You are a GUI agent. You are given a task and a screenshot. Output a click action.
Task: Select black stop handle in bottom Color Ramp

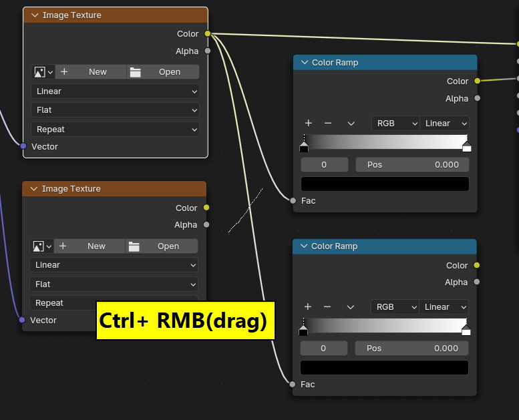303,331
